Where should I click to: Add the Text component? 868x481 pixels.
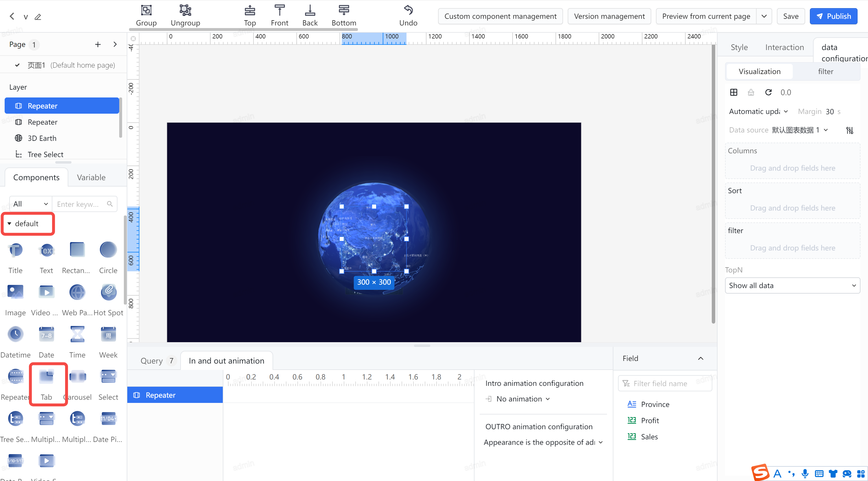point(47,258)
